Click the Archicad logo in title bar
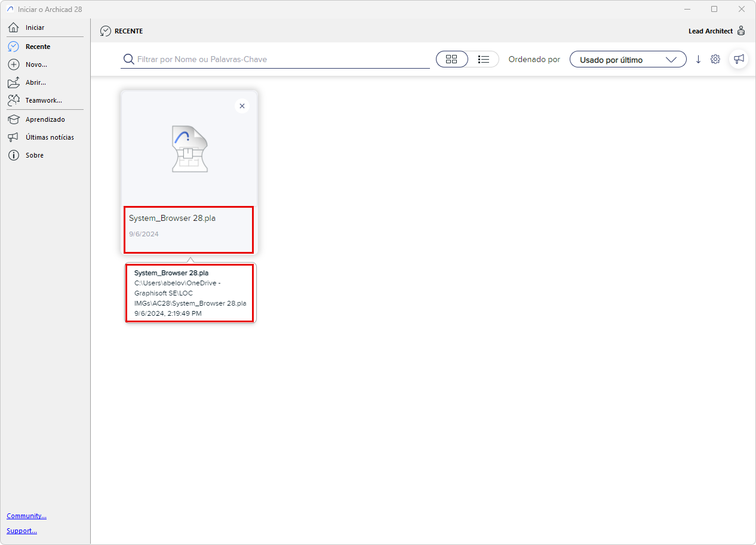This screenshot has height=545, width=756. click(10, 9)
